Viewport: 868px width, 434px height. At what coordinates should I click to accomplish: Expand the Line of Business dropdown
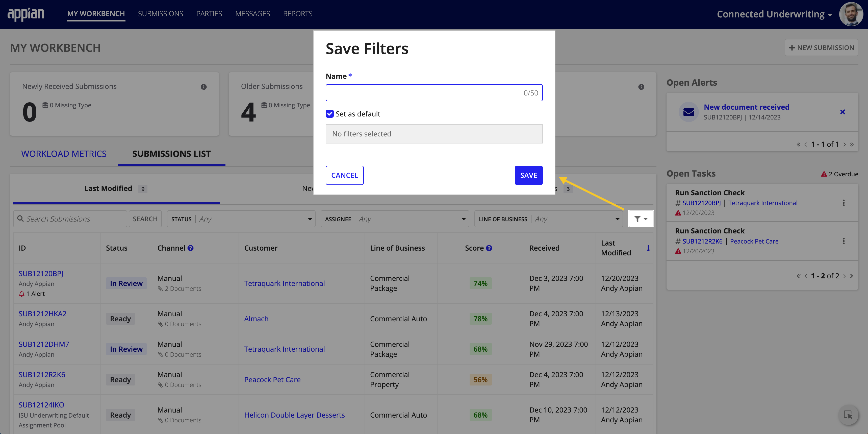click(x=549, y=219)
